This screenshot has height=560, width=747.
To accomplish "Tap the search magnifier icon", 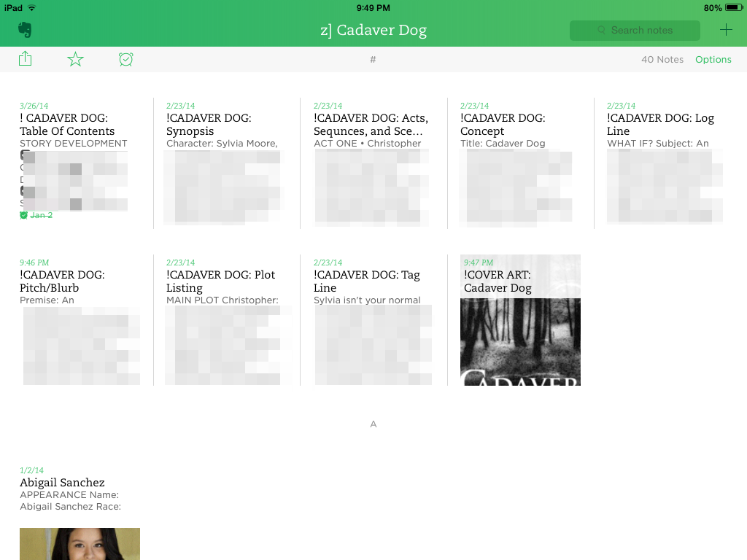I will pos(601,31).
